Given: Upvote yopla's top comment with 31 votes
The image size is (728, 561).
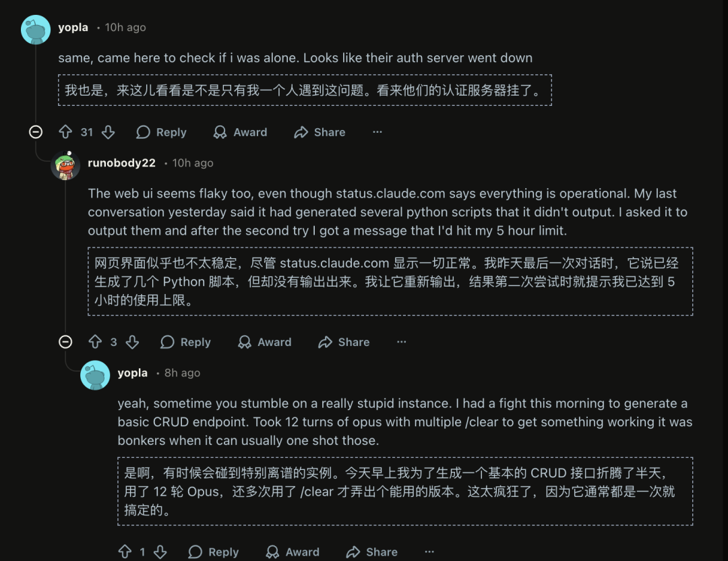Looking at the screenshot, I should pyautogui.click(x=65, y=132).
